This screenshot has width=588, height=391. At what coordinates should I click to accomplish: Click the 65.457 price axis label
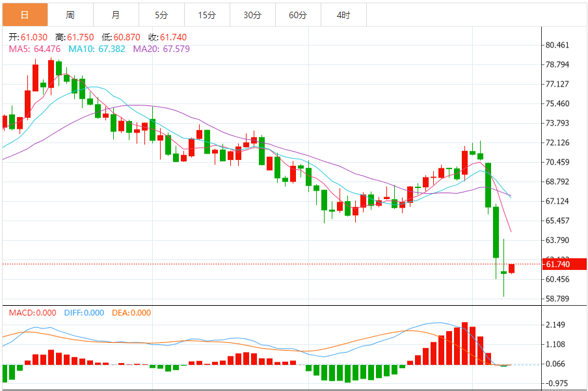(x=557, y=221)
